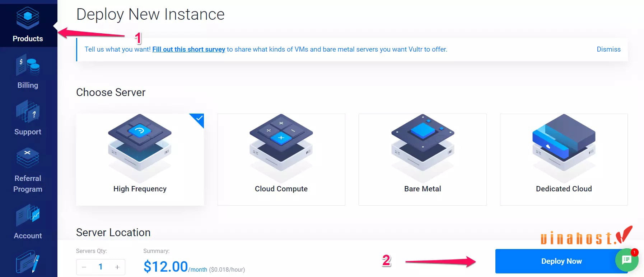Select the Cloud Compute server card
This screenshot has height=277, width=644.
281,159
